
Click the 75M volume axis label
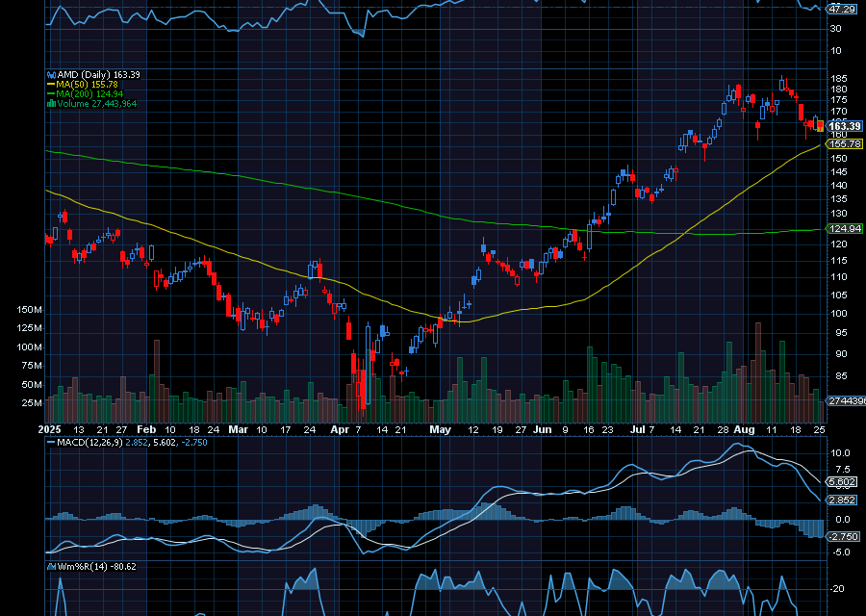(32, 366)
